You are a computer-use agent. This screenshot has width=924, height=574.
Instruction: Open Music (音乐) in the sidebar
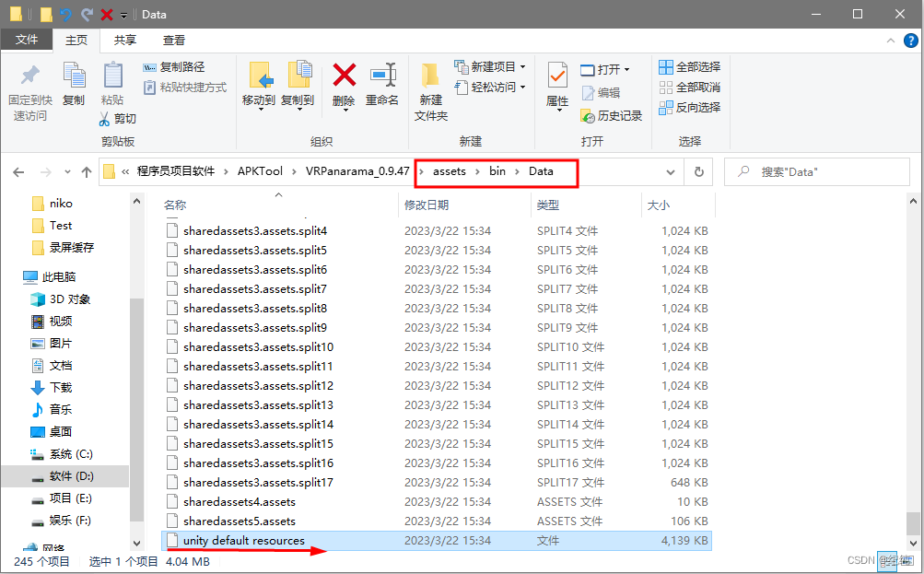click(x=52, y=410)
